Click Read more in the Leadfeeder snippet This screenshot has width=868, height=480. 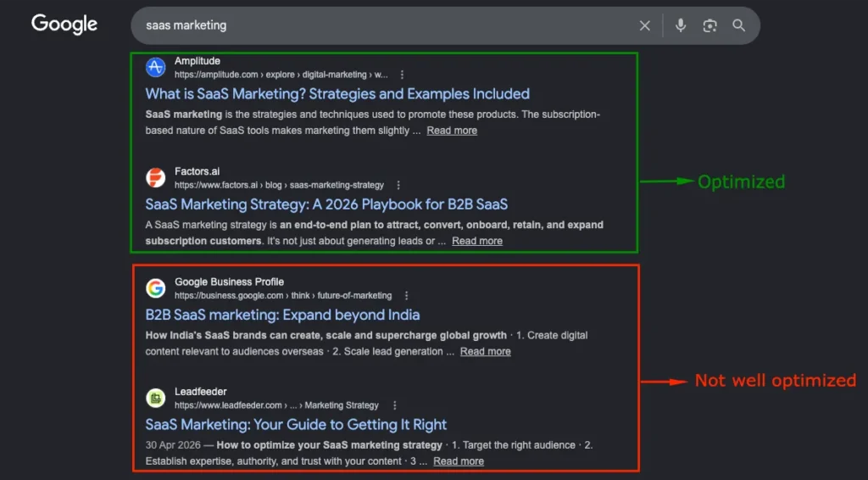pos(459,461)
